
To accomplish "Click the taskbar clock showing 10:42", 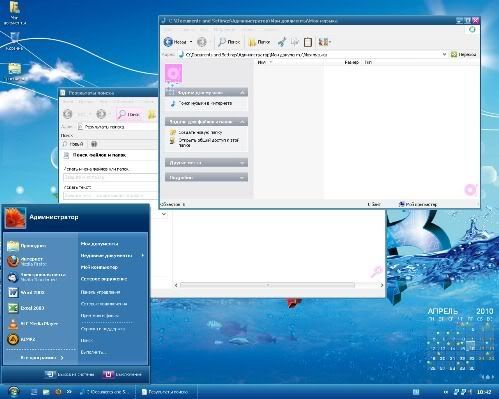I will 484,392.
